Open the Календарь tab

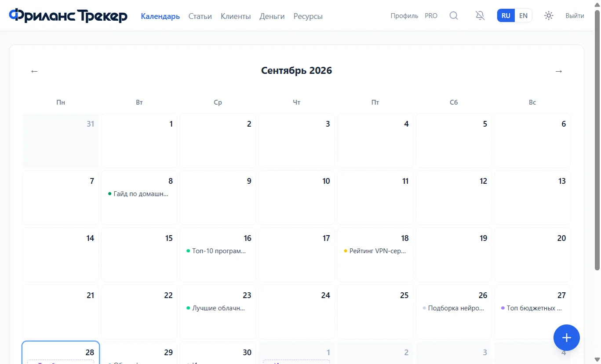click(x=160, y=16)
